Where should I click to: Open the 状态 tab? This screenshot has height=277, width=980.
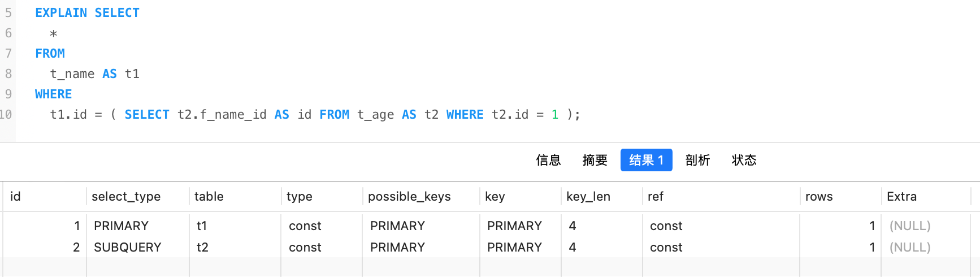coord(744,161)
